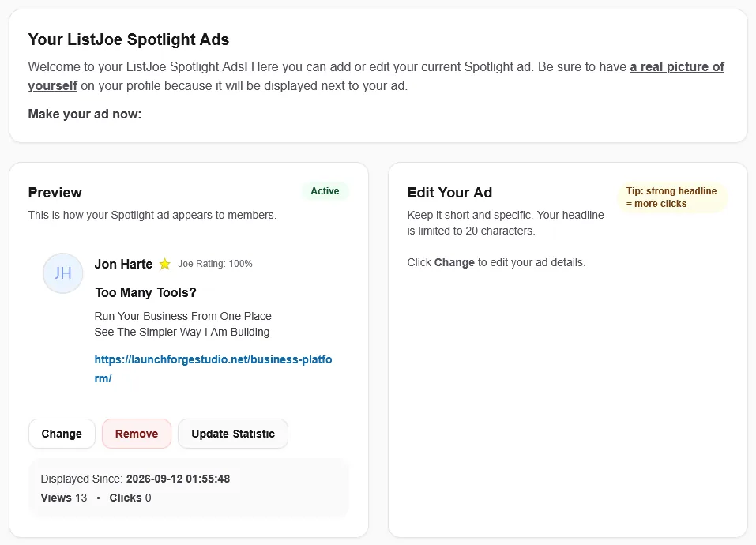
Task: Click 'Your ListJoe Spotlight Ads' heading
Action: click(x=129, y=39)
